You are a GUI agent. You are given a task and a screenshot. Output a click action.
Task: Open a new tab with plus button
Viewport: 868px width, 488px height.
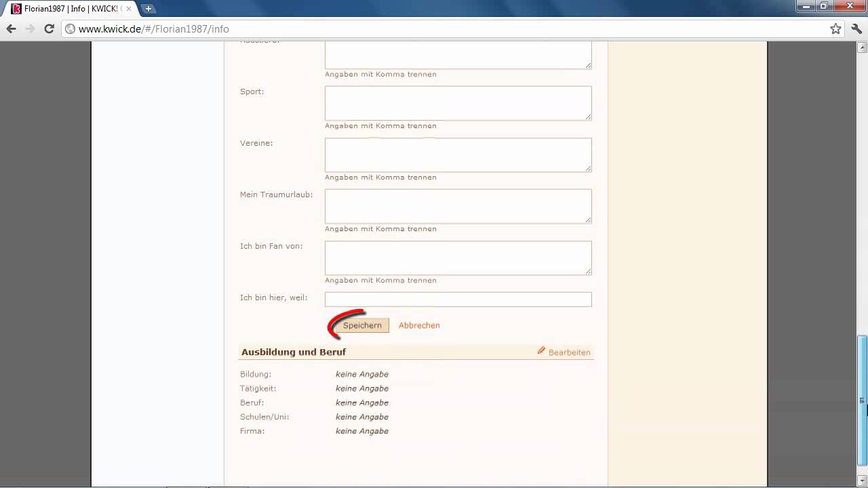point(149,9)
